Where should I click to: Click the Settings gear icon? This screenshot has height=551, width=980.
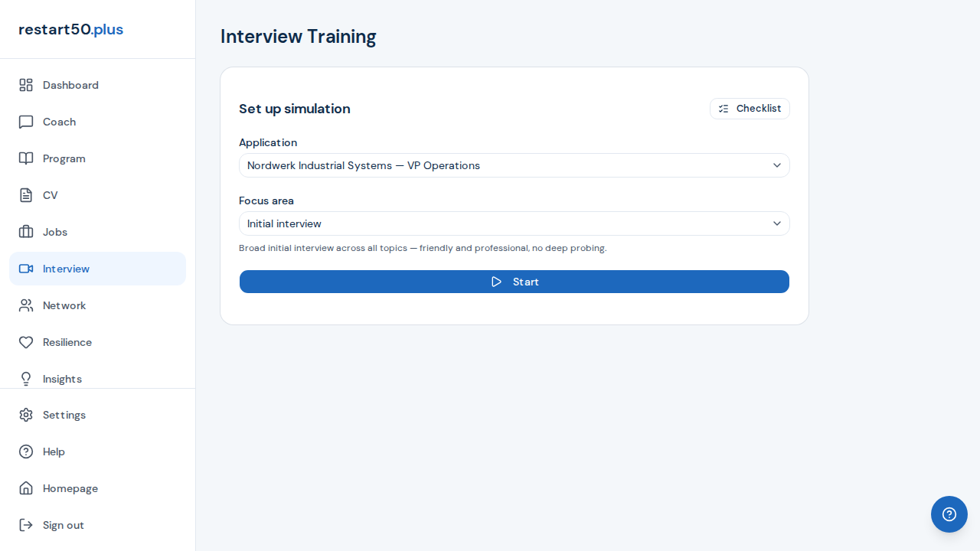(26, 415)
